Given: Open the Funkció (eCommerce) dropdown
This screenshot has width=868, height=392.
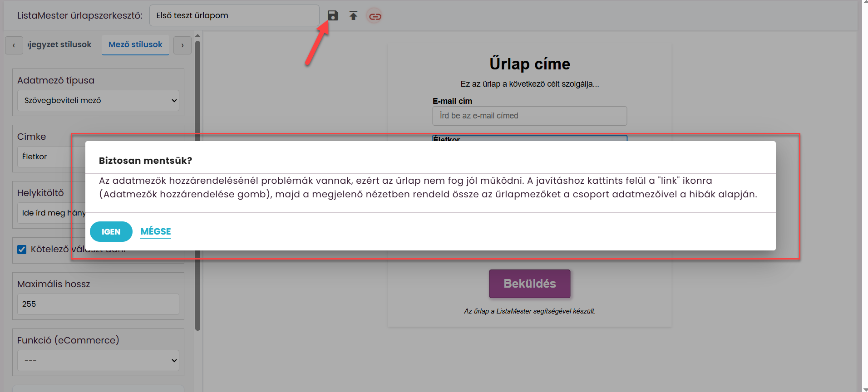Looking at the screenshot, I should point(98,360).
